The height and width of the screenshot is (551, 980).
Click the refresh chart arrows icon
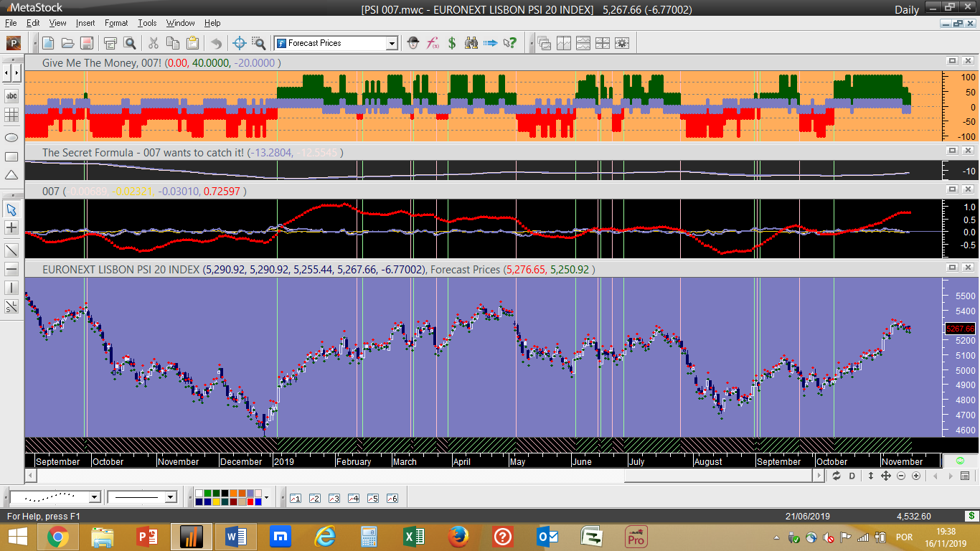point(837,476)
